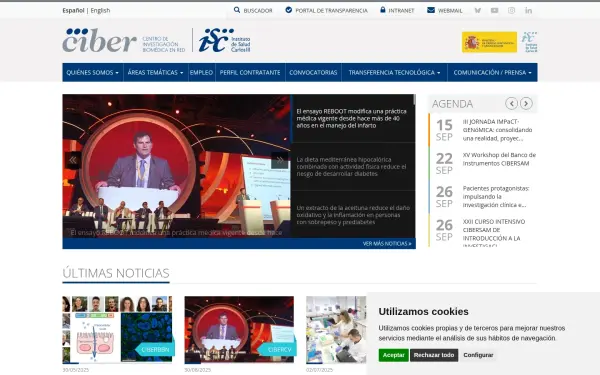Click Configurar cookies button
This screenshot has width=600, height=375.
click(x=478, y=355)
